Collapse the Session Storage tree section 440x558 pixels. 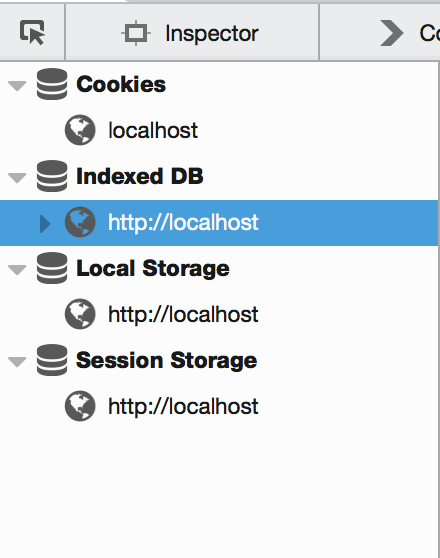(x=17, y=362)
